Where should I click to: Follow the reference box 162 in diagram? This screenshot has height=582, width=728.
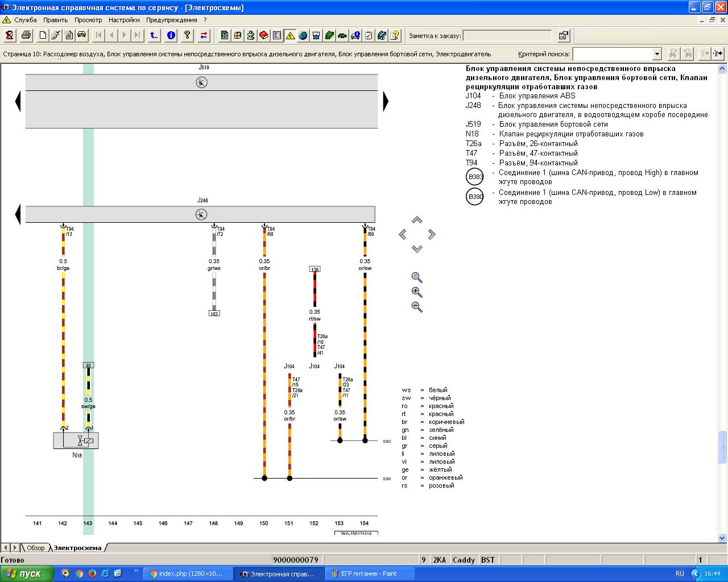(214, 313)
